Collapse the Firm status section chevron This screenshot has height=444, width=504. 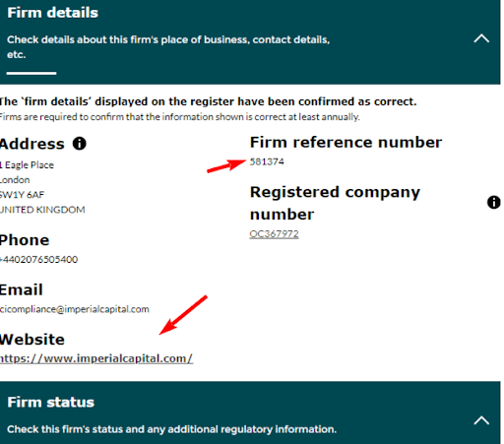[481, 420]
